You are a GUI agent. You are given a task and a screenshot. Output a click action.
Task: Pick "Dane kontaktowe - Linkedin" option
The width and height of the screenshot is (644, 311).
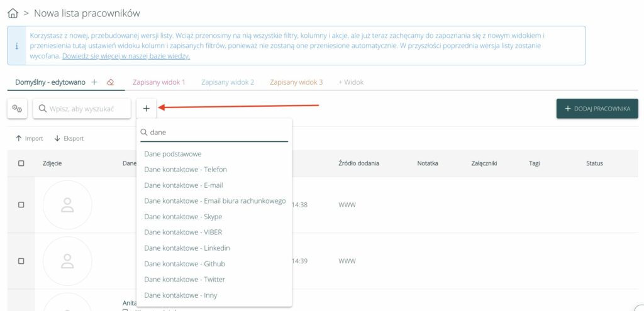(187, 248)
